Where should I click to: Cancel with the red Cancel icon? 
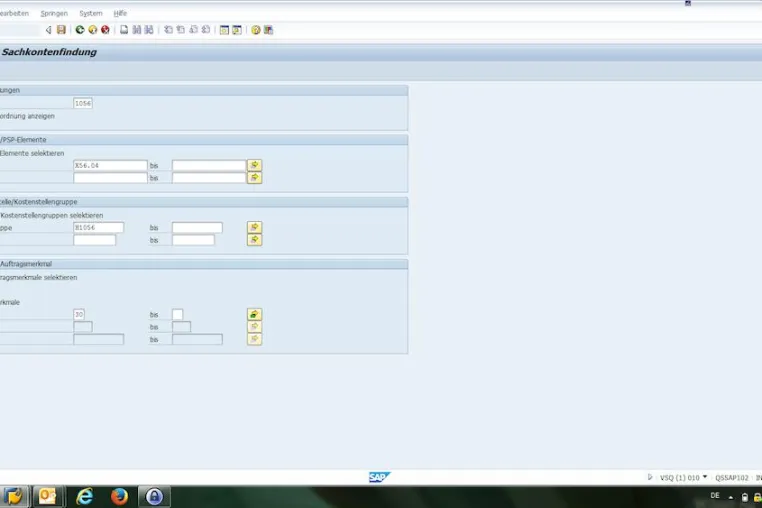coord(105,30)
